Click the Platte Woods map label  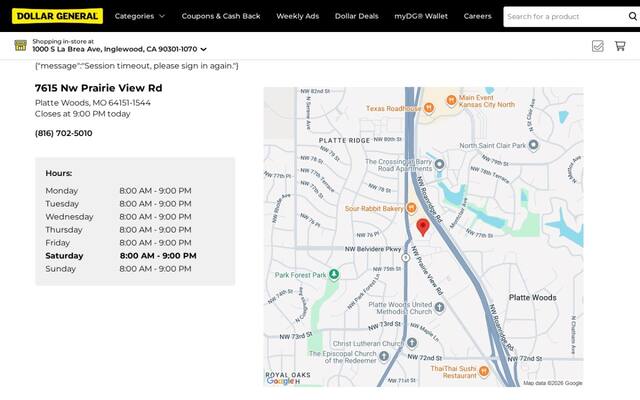[532, 298]
